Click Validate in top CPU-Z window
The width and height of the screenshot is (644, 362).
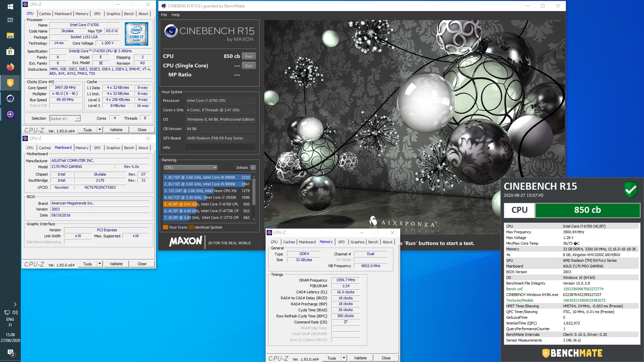(116, 130)
